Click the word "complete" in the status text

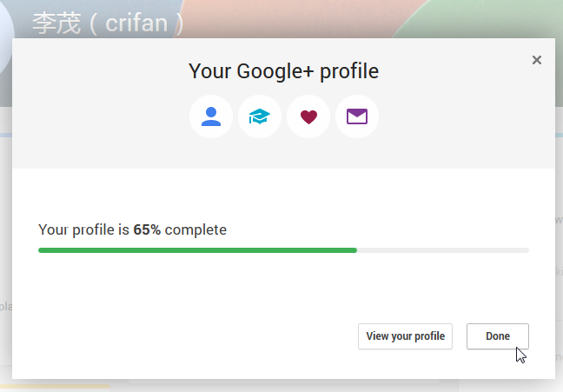[195, 230]
